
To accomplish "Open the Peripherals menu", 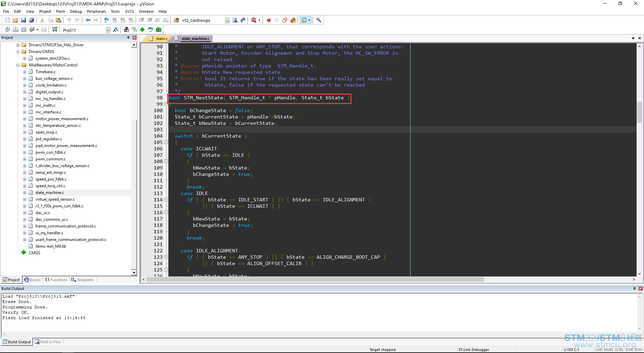I will pyautogui.click(x=96, y=11).
